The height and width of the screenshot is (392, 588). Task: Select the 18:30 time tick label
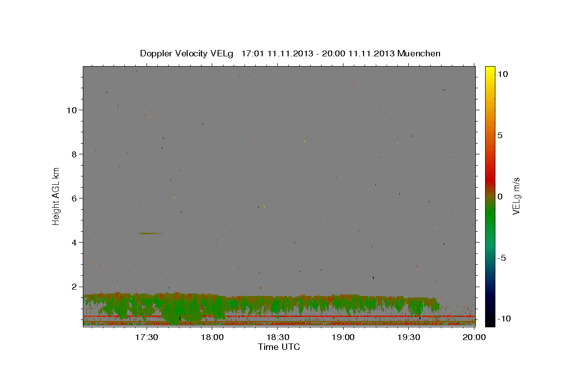tap(277, 337)
